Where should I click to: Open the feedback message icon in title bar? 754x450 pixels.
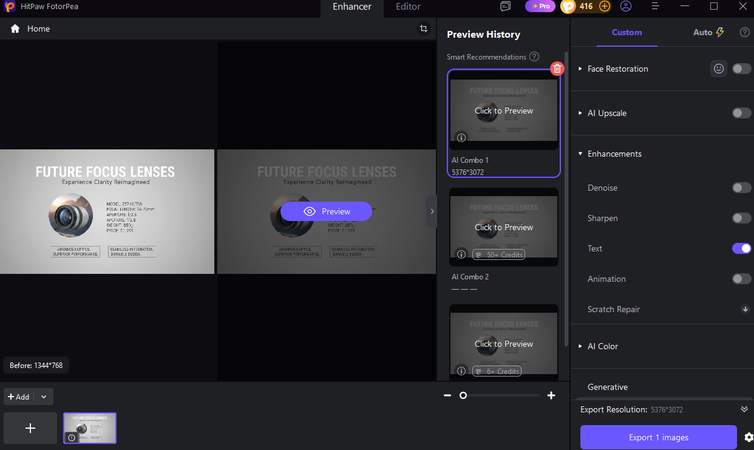click(505, 6)
